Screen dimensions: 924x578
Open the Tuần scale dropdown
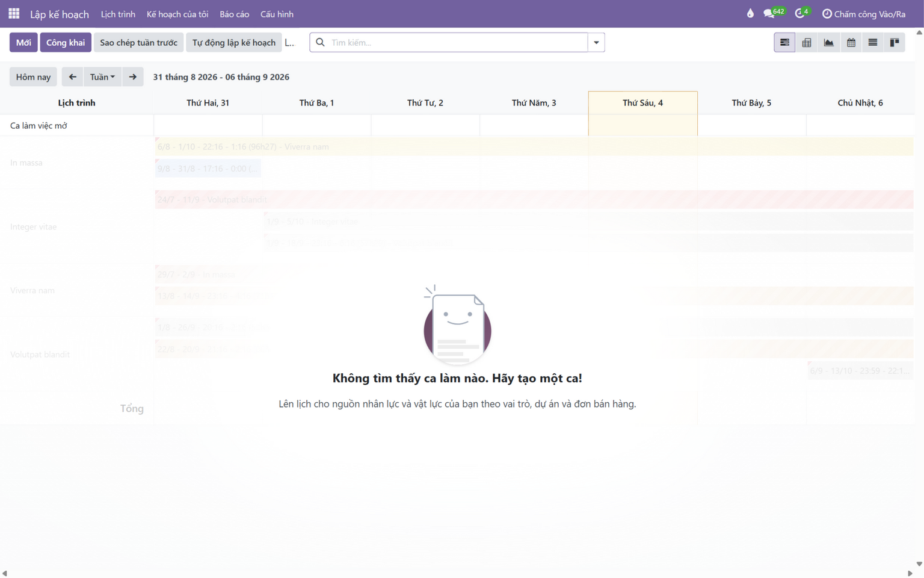tap(102, 76)
